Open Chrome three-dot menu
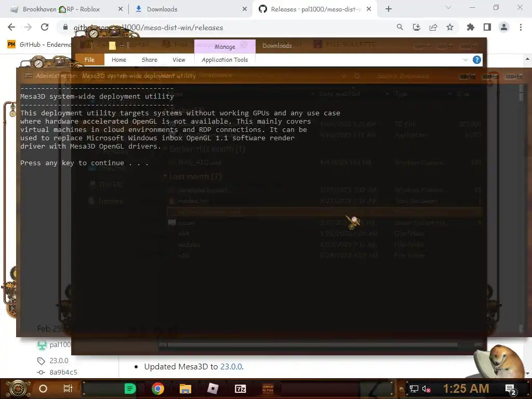Viewport: 532px width, 399px height. pos(521,27)
